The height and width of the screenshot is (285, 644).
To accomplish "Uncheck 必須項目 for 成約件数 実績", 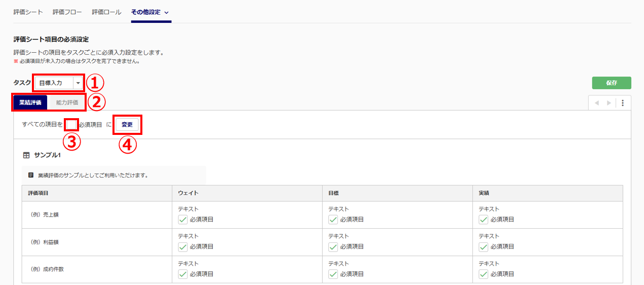I will point(484,274).
